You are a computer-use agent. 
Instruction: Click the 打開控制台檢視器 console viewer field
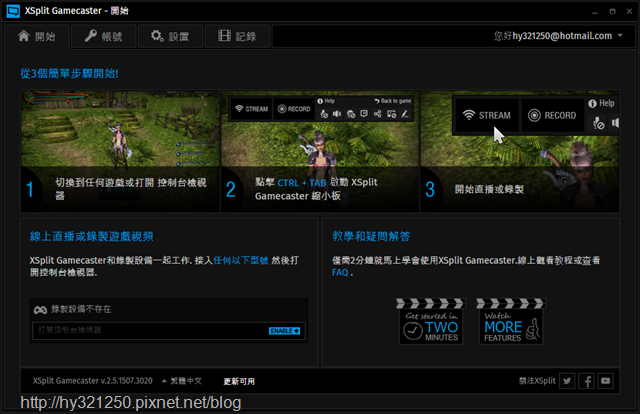(x=169, y=330)
